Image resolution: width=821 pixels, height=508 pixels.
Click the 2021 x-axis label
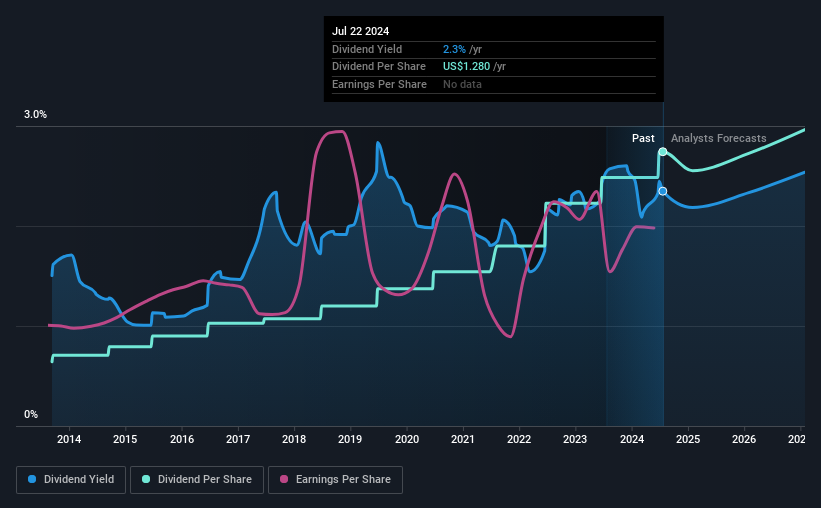pos(463,439)
